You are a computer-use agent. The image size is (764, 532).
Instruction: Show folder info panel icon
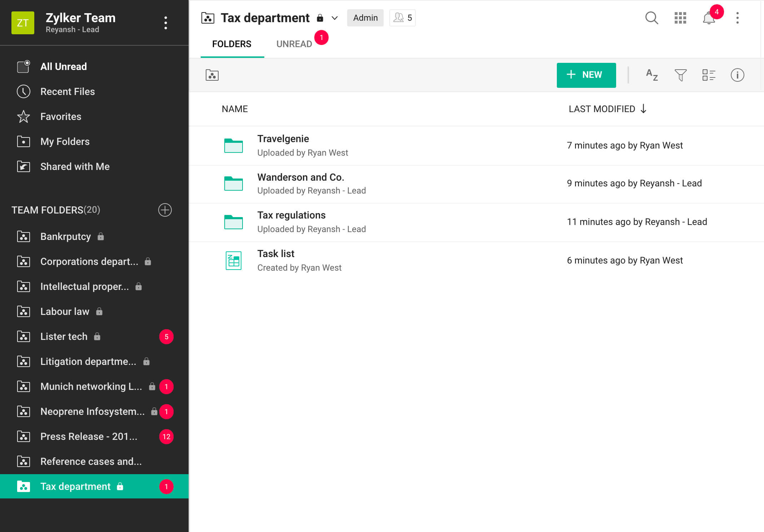tap(737, 75)
